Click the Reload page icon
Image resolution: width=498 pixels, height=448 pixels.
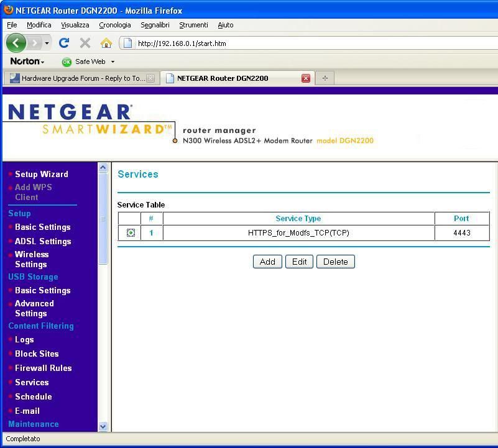[63, 43]
